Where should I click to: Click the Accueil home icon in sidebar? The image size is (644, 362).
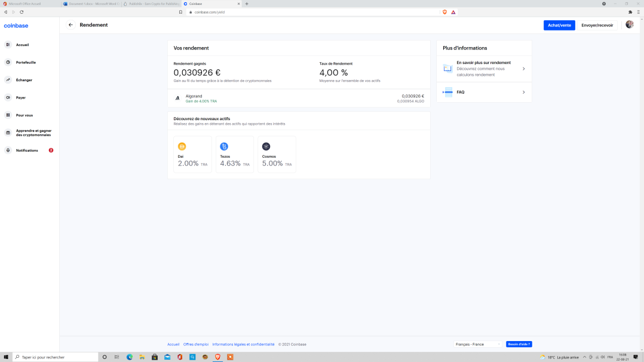tap(8, 45)
